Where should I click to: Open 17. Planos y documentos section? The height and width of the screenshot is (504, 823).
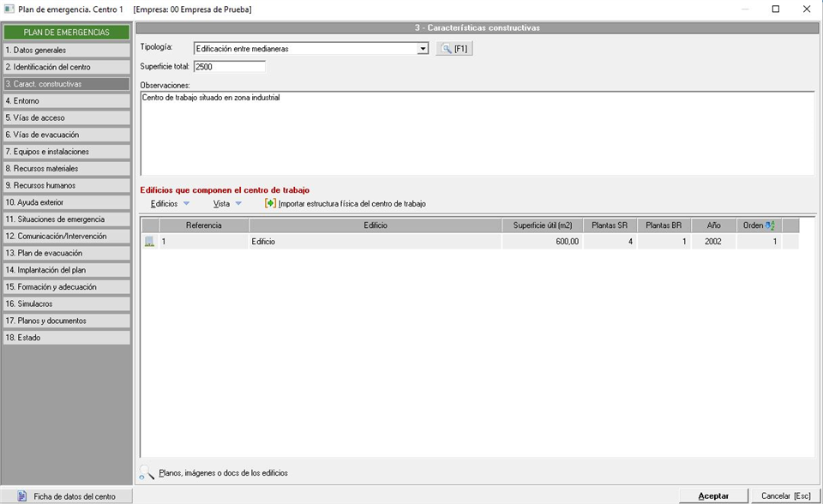tap(67, 321)
